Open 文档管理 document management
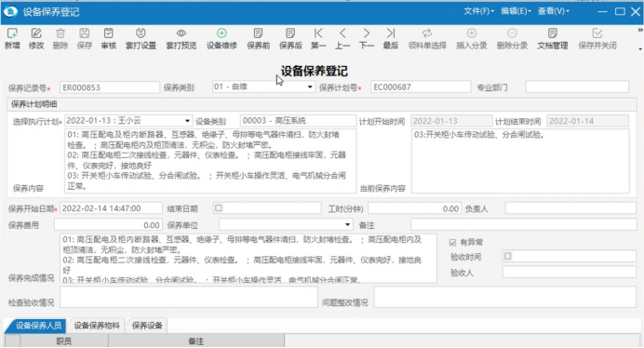644x348 pixels. (x=553, y=39)
